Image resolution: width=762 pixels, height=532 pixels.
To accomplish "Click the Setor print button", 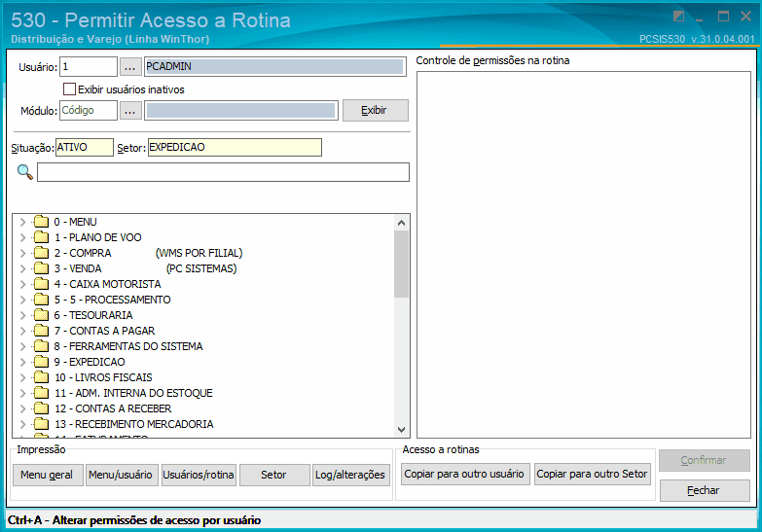I will click(274, 475).
